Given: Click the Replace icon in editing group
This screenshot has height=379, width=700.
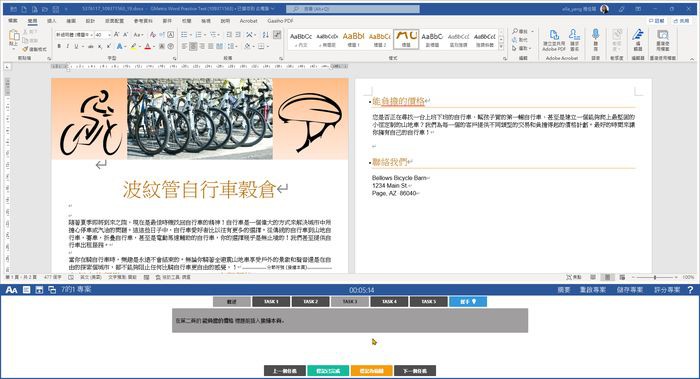Looking at the screenshot, I should point(520,40).
